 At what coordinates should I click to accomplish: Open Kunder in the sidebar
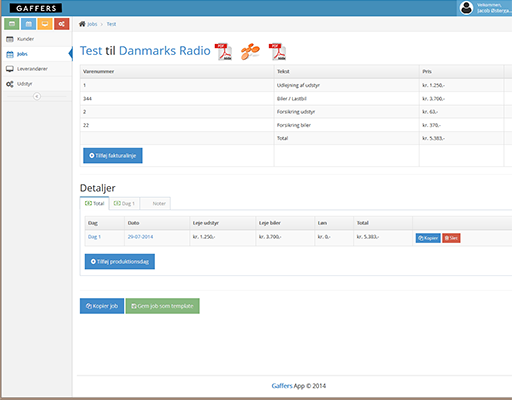pos(37,39)
